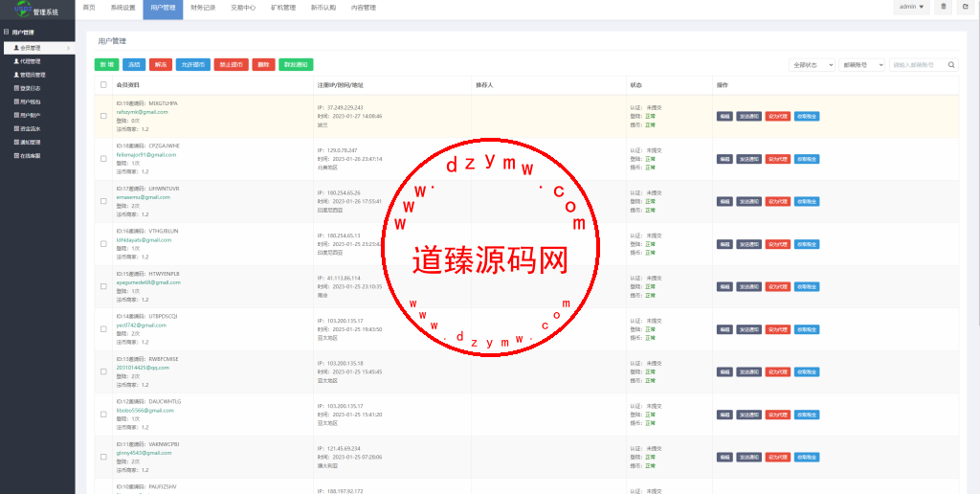980x494 pixels.
Task: Click 编辑 for the libobo5566@gmail.com row
Action: (x=724, y=415)
